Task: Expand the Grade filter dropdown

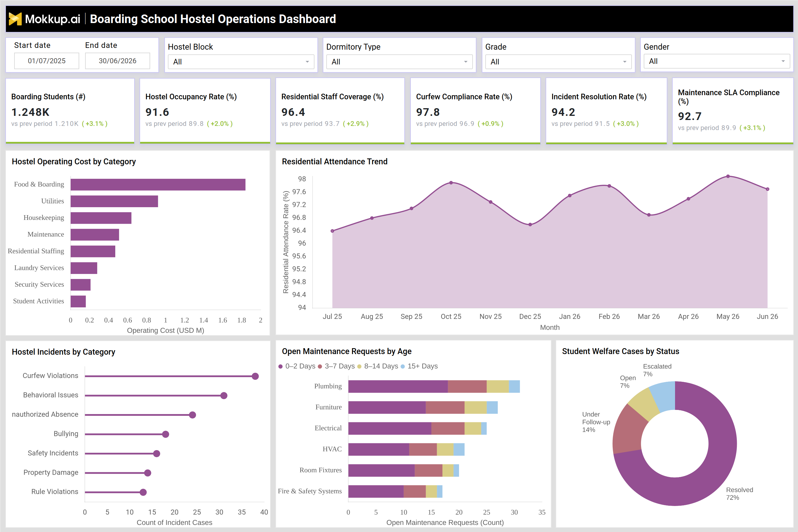Action: coord(558,62)
